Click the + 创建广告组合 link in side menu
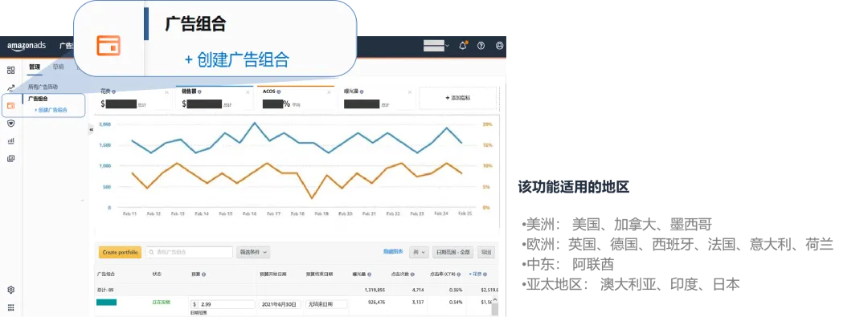The width and height of the screenshot is (868, 317). point(51,109)
